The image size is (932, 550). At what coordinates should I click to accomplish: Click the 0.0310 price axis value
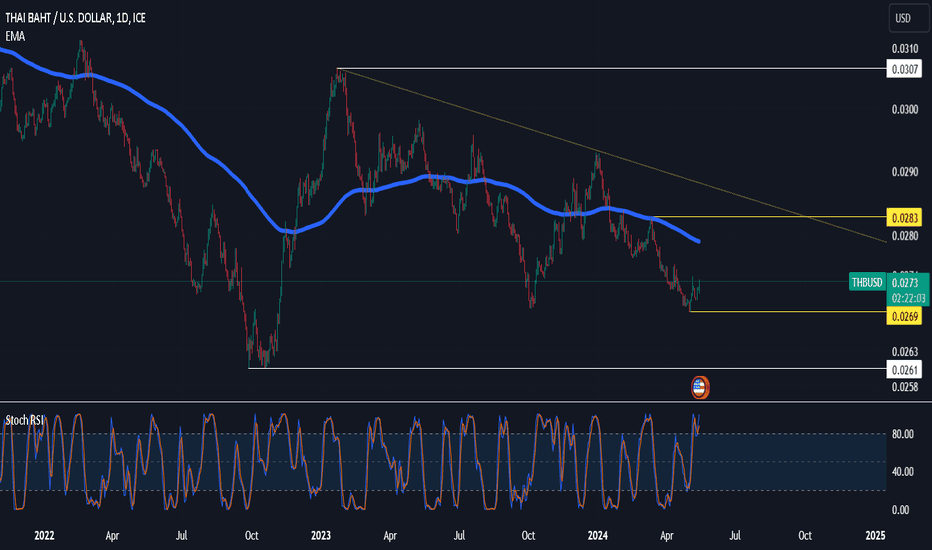905,49
